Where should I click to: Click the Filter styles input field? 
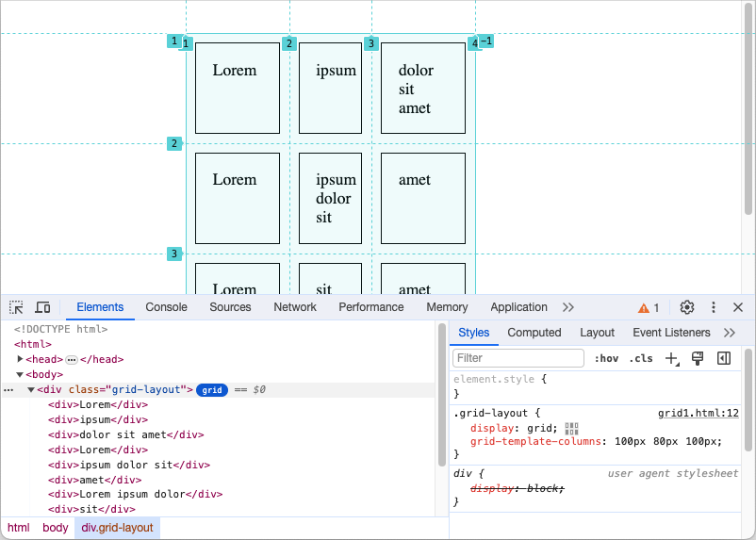coord(518,358)
